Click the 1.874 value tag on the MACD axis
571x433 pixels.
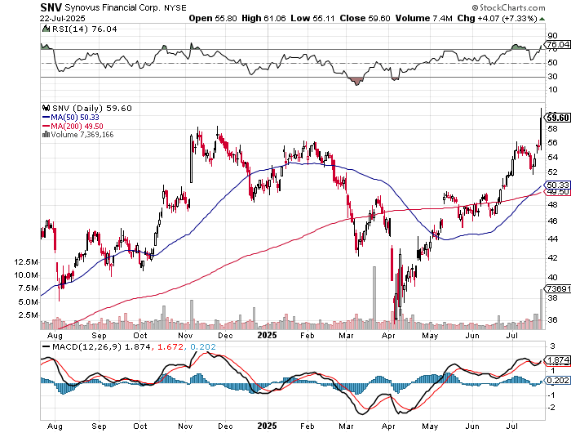pos(558,360)
